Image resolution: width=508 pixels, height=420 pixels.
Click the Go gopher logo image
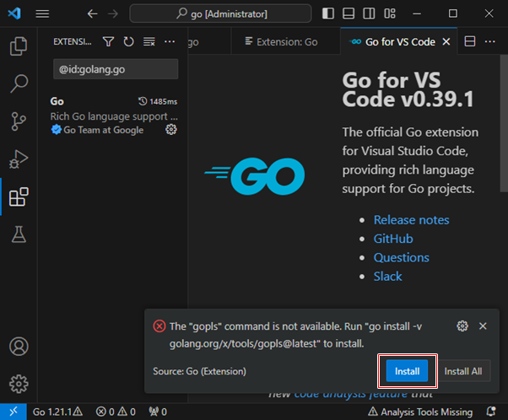click(255, 175)
